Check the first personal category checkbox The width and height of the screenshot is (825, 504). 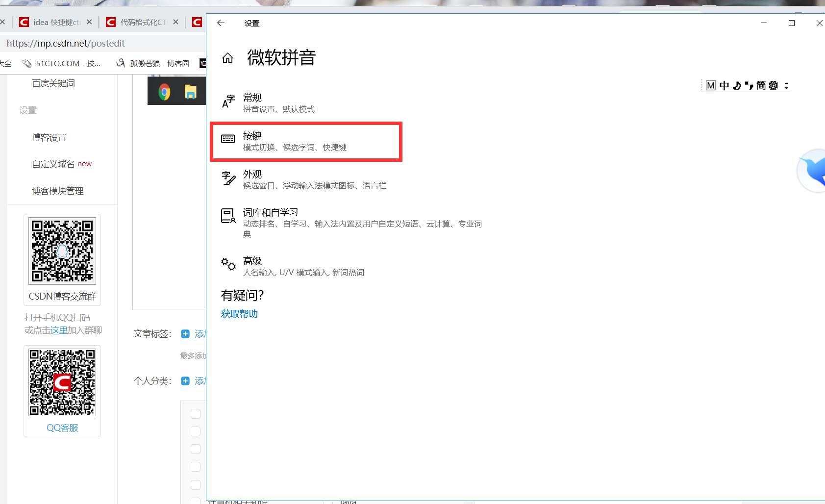(x=196, y=413)
